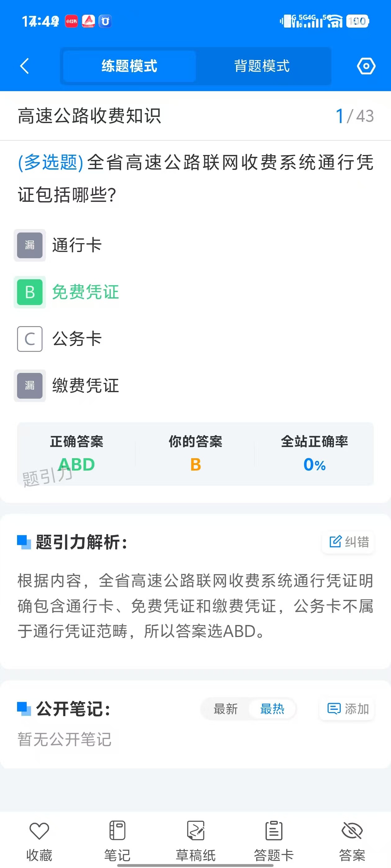Tap the 纠错 error correction button

(x=348, y=542)
